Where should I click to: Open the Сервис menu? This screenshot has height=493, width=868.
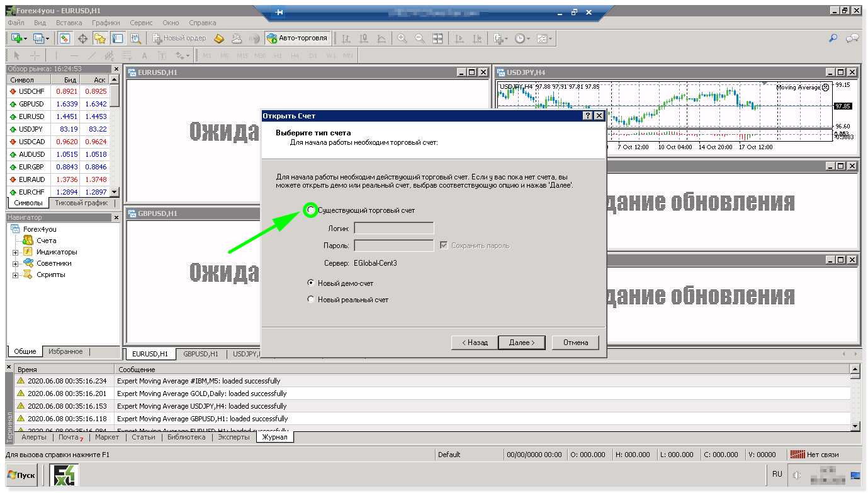tap(141, 23)
